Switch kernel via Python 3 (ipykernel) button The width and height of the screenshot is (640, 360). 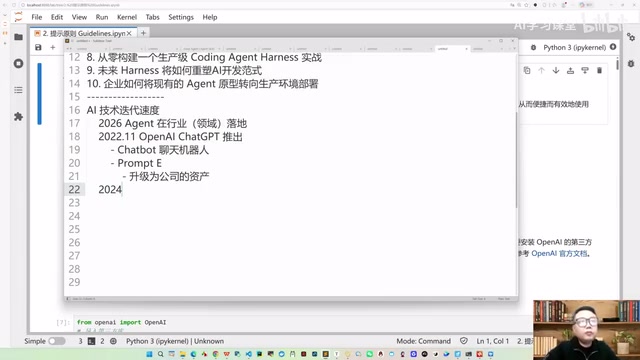coord(574,48)
